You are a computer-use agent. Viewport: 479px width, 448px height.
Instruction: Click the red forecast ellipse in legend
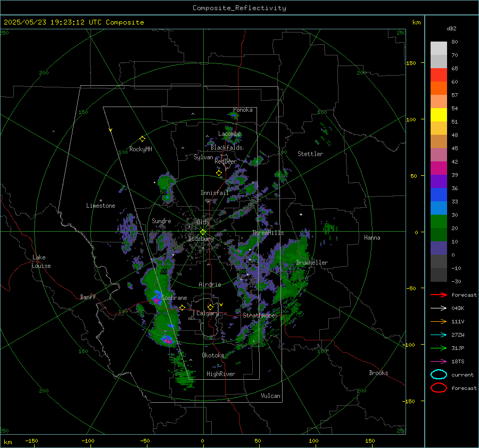tap(439, 388)
